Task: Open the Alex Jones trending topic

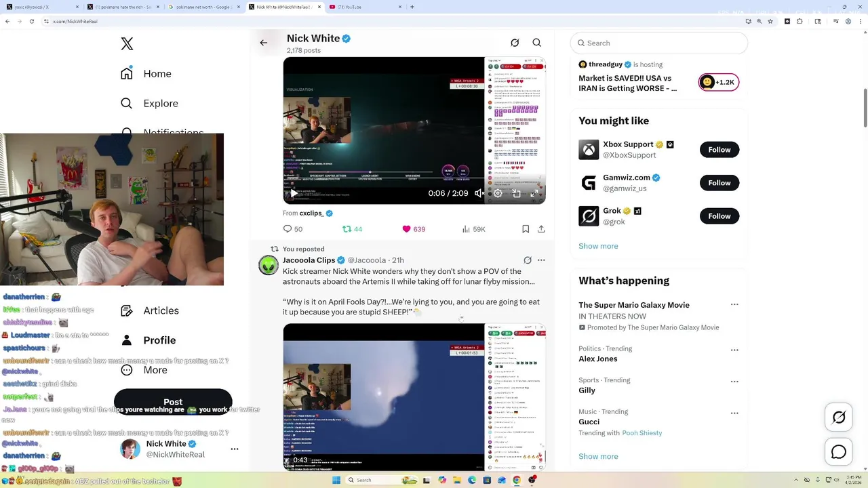Action: [x=598, y=359]
